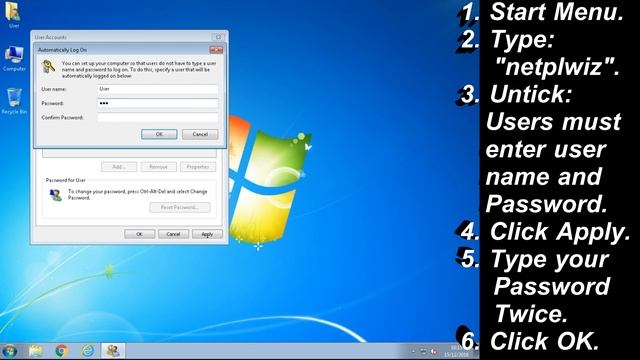Click the User name field
Viewport: 640px width, 360px height.
pos(158,89)
